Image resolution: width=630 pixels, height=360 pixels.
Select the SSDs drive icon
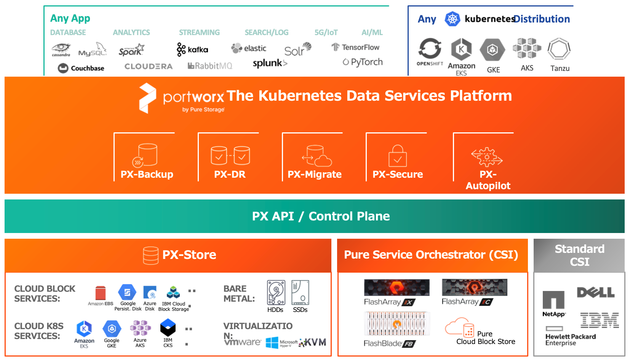click(x=300, y=293)
